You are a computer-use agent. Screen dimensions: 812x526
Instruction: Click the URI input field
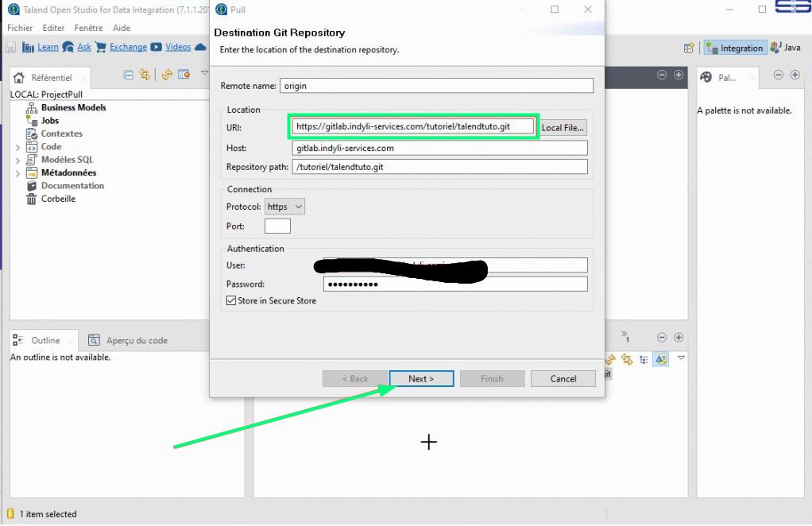[412, 126]
